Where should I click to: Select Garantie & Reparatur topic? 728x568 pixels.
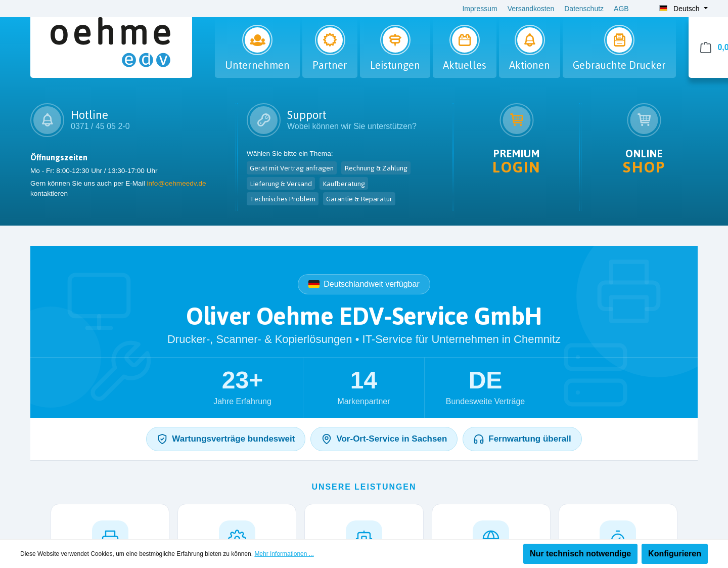(x=359, y=199)
